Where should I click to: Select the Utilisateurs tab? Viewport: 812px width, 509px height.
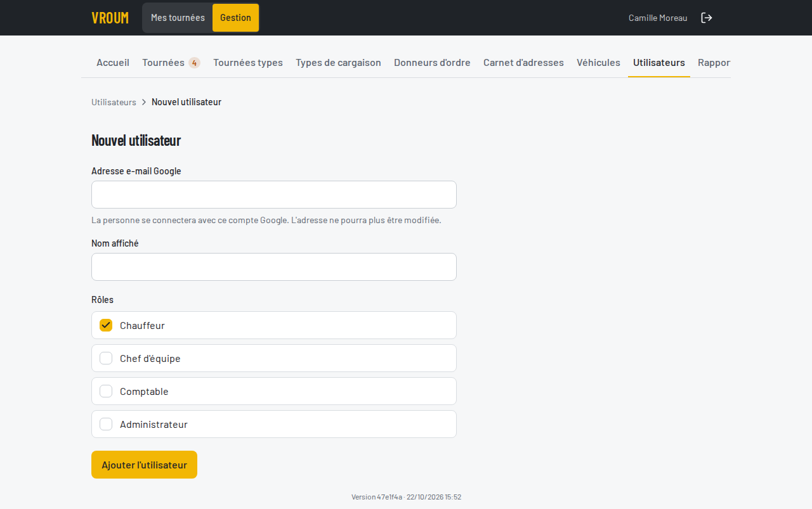pos(659,63)
